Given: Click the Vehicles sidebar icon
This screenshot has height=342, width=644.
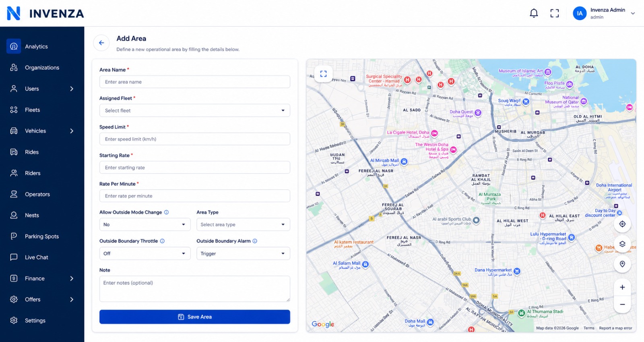Looking at the screenshot, I should pyautogui.click(x=14, y=131).
